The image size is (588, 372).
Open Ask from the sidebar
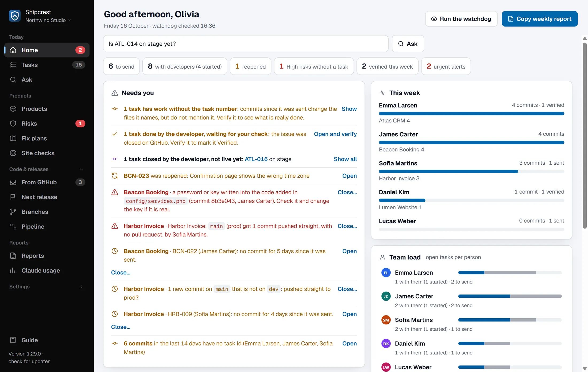click(47, 80)
